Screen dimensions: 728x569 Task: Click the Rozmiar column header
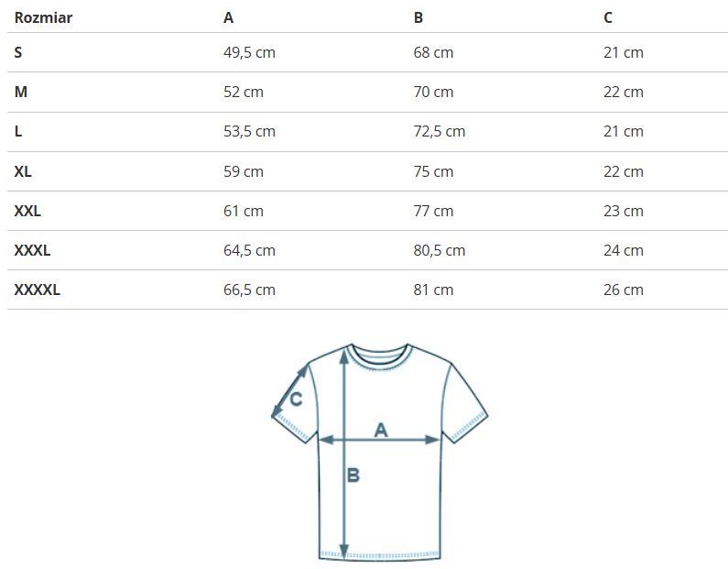click(x=43, y=17)
